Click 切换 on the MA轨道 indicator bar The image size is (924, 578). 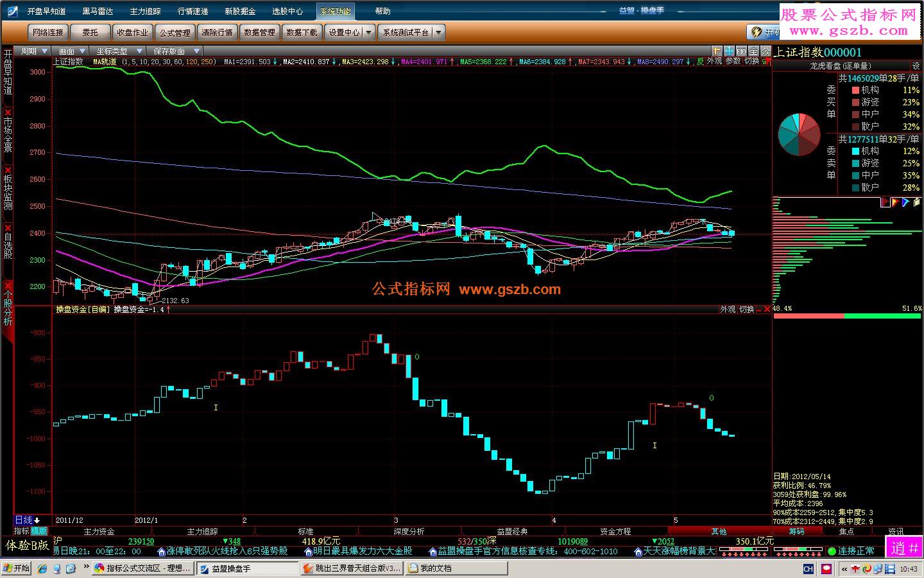click(x=751, y=62)
